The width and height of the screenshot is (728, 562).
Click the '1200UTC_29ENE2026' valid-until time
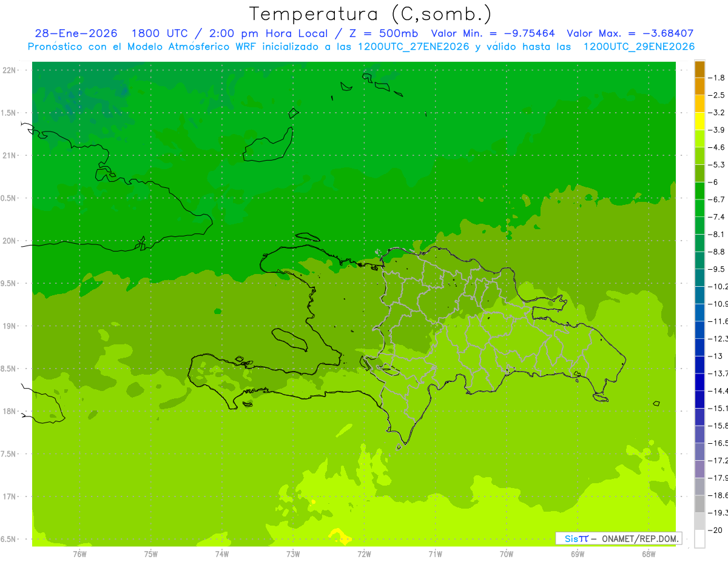coord(639,47)
